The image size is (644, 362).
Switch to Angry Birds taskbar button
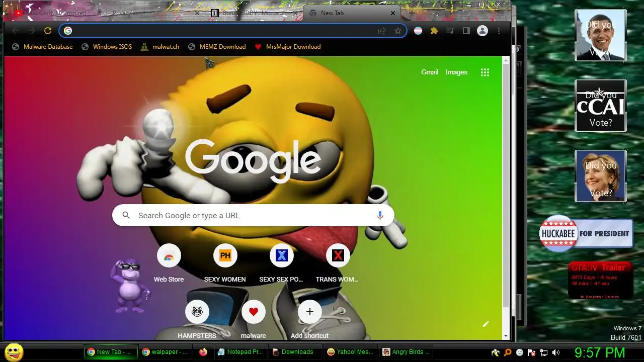tap(405, 352)
